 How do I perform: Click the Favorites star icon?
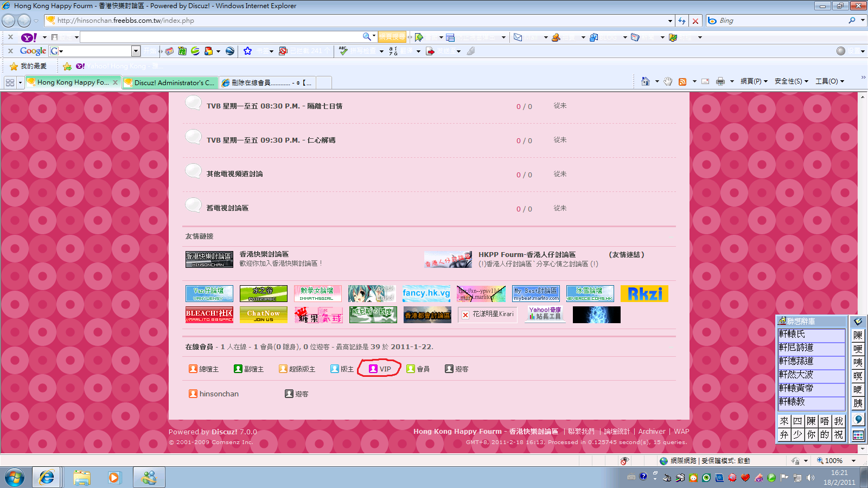click(14, 66)
